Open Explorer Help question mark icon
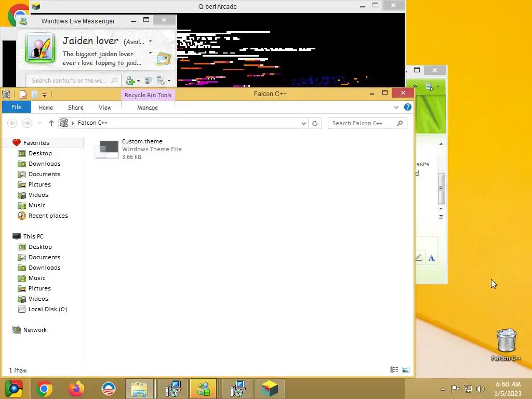This screenshot has width=532, height=399. (407, 107)
